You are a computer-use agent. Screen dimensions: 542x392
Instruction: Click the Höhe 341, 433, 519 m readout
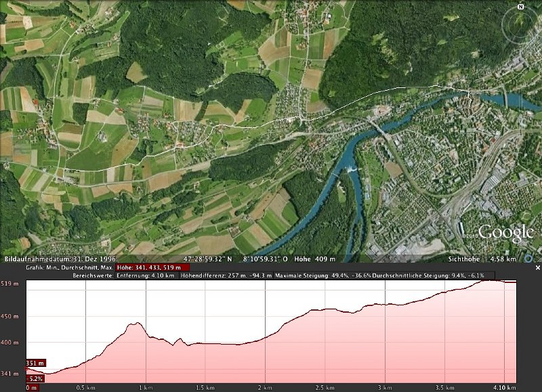tap(152, 267)
